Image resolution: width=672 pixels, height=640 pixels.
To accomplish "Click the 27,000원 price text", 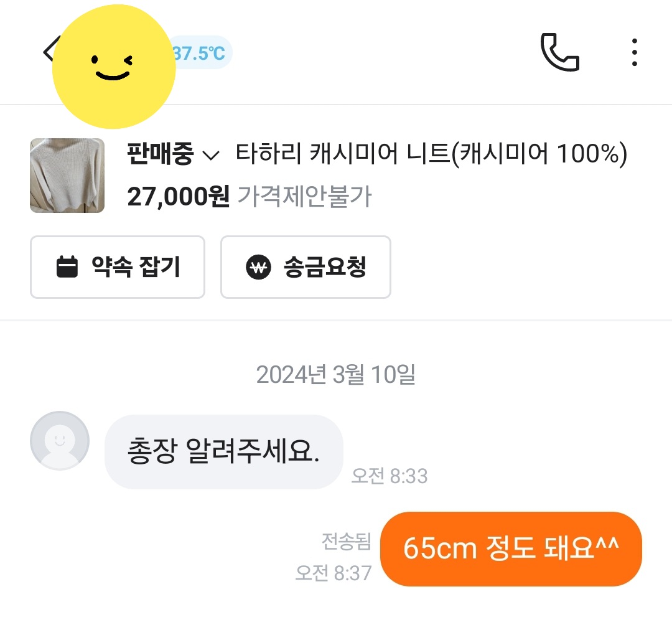I will [178, 197].
